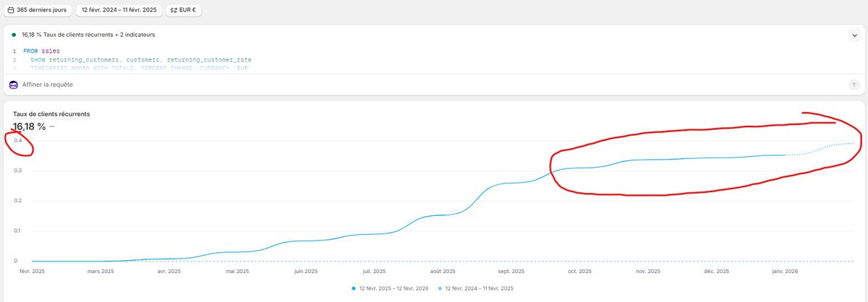The height and width of the screenshot is (302, 868).
Task: Click the 0.1 y-axis label
Action: (x=17, y=230)
